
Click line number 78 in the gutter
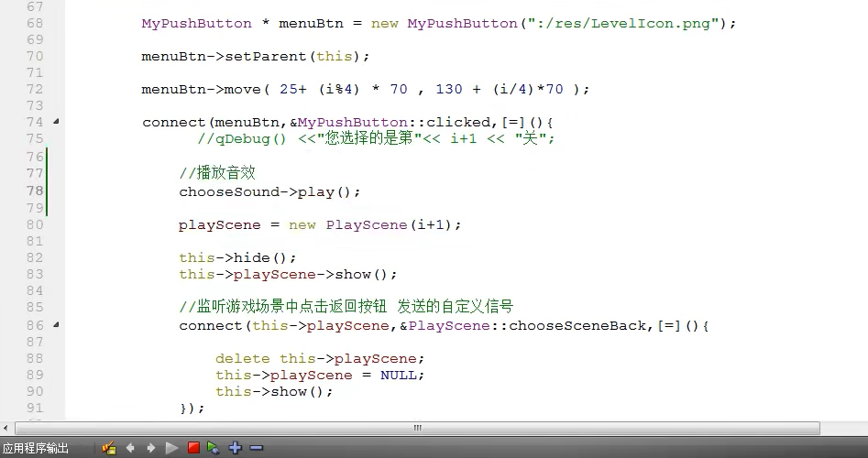coord(34,191)
